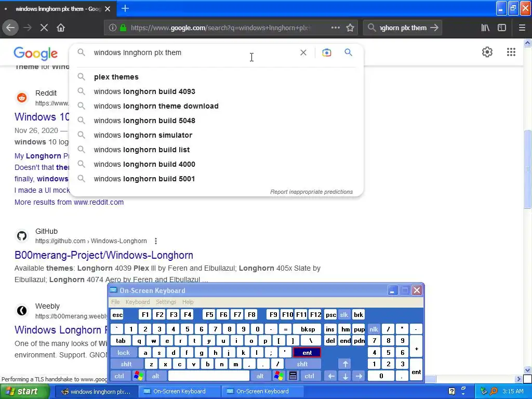Open File menu in On-Screen Keyboard

(x=115, y=302)
